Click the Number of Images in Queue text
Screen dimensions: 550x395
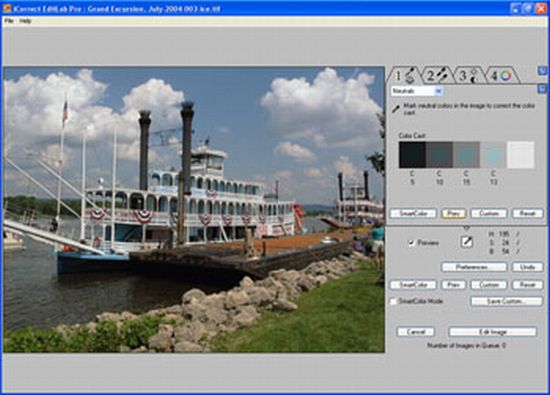point(467,346)
